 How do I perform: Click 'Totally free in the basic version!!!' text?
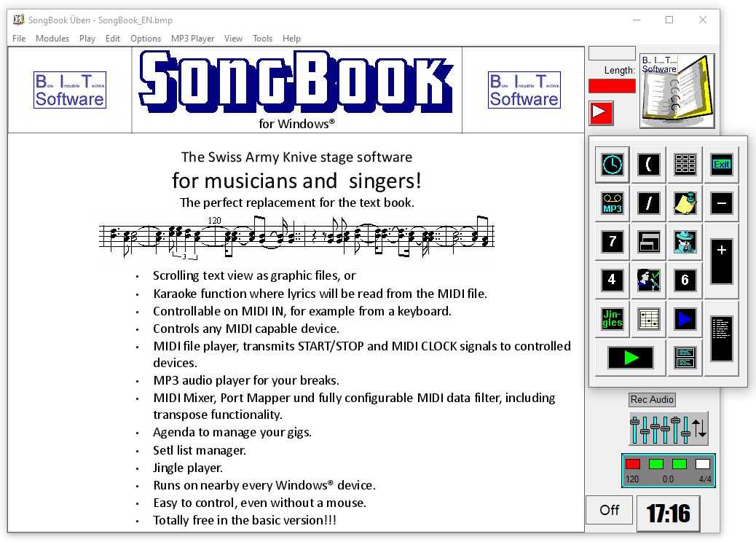click(x=245, y=520)
